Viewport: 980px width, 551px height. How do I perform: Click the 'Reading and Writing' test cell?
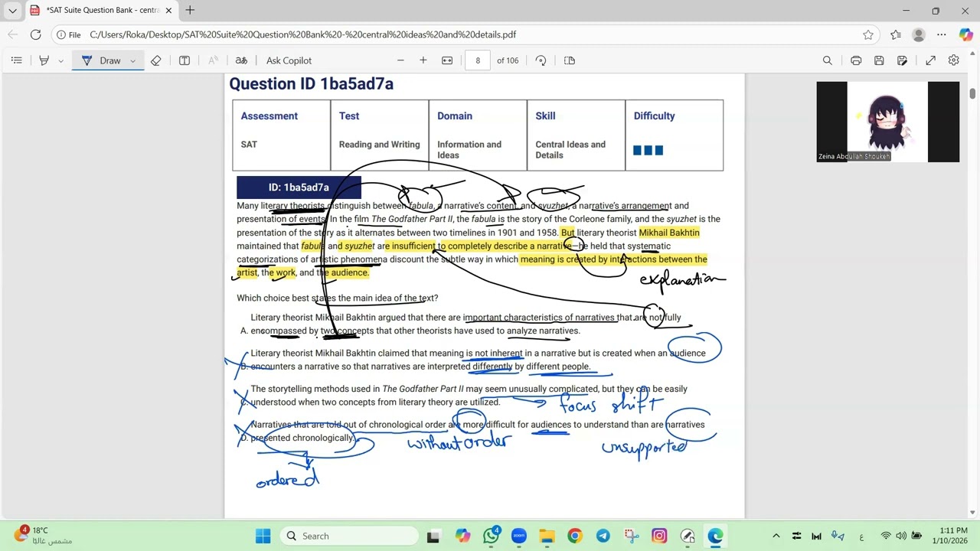coord(380,144)
